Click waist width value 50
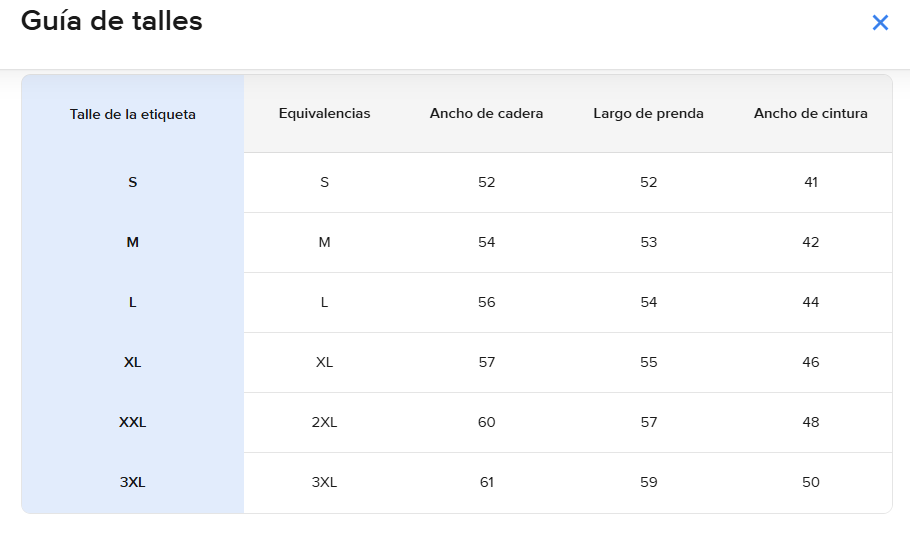Image resolution: width=910 pixels, height=546 pixels. pos(811,482)
